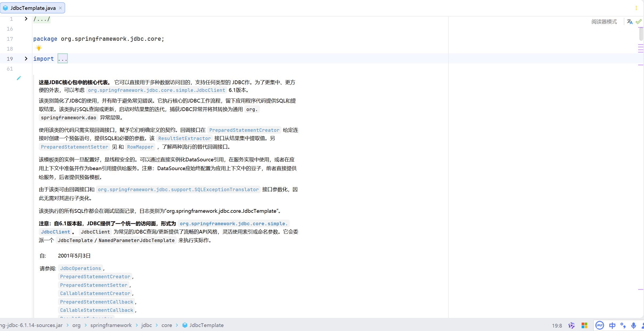
Task: Click the yellow lightbulb intention icon
Action: tap(39, 48)
